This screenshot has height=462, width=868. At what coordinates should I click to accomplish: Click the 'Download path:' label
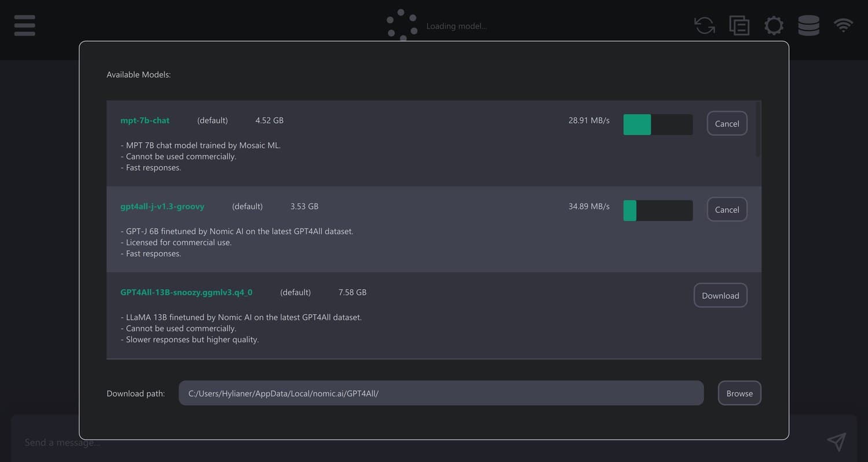[135, 394]
